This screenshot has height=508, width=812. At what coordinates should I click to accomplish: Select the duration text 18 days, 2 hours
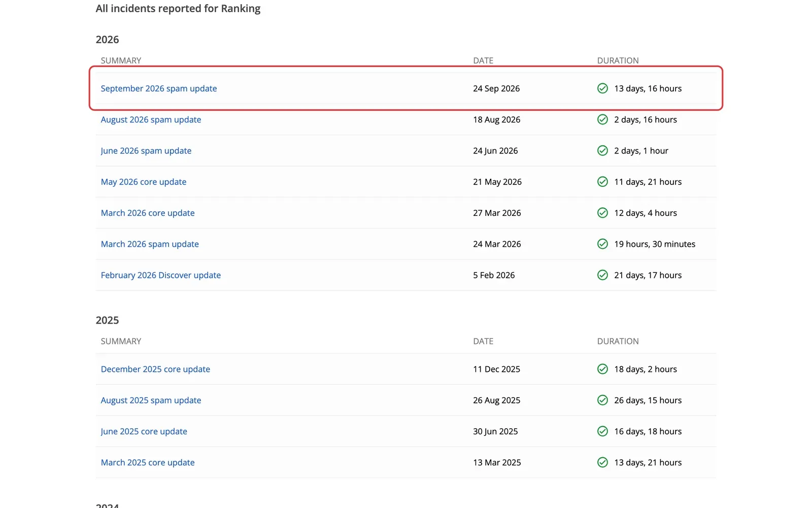[646, 369]
